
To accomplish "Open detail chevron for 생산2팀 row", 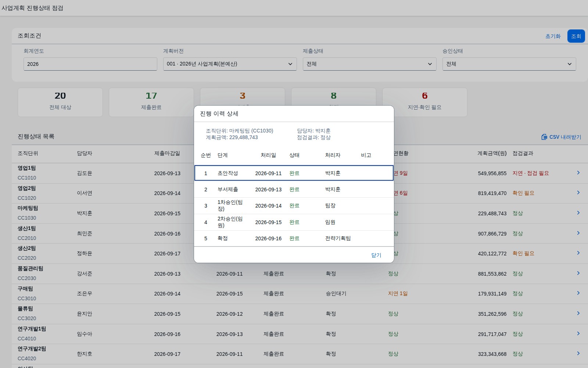I will [578, 253].
